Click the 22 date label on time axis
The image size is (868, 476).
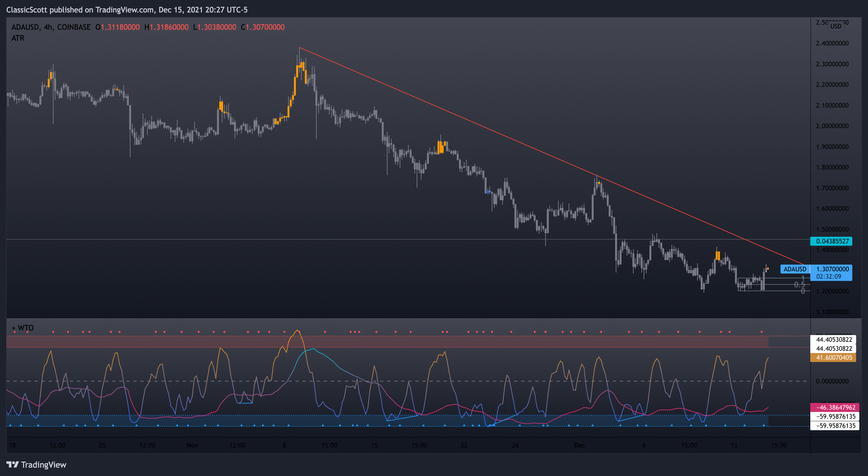click(x=464, y=445)
